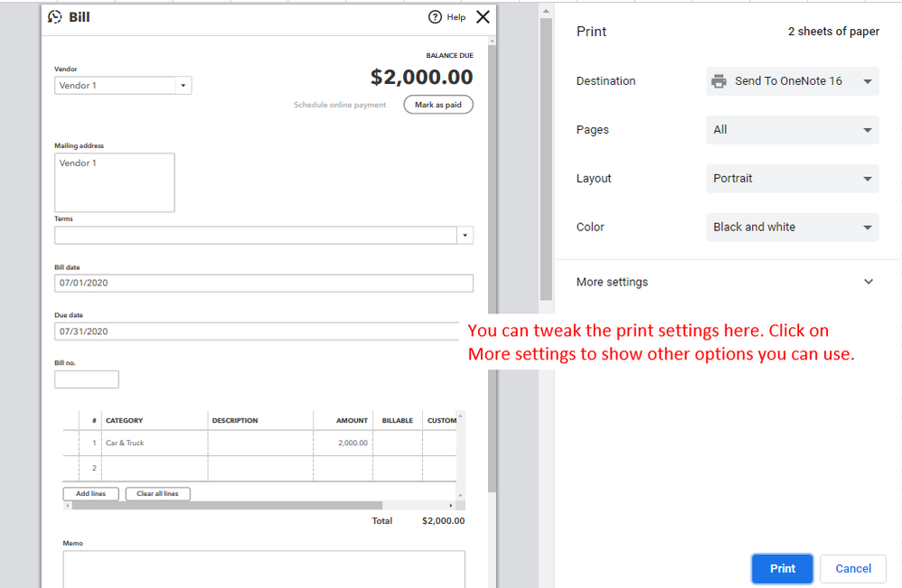This screenshot has height=588, width=902.
Task: Open the Layout dropdown showing Portrait
Action: click(x=792, y=179)
